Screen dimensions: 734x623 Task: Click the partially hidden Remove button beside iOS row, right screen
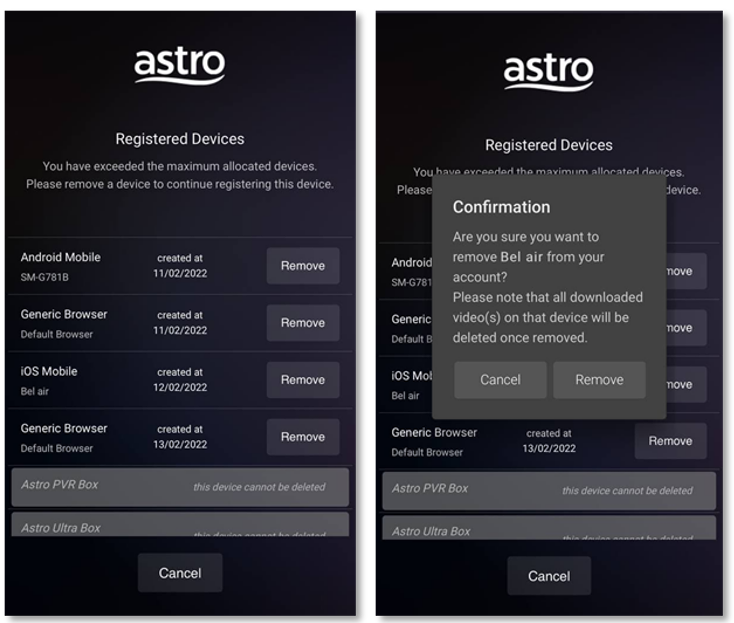(x=686, y=385)
